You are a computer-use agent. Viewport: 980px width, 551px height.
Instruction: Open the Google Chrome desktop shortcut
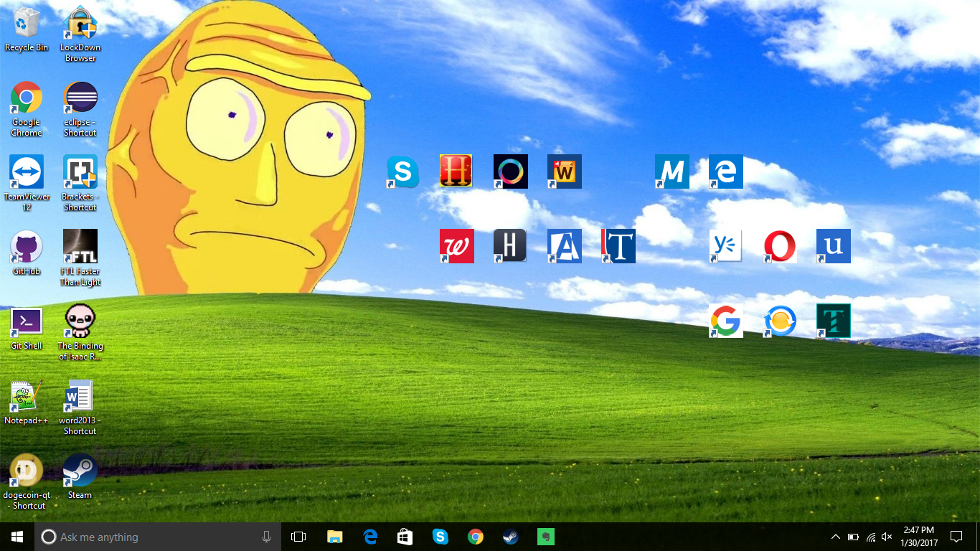[x=27, y=108]
